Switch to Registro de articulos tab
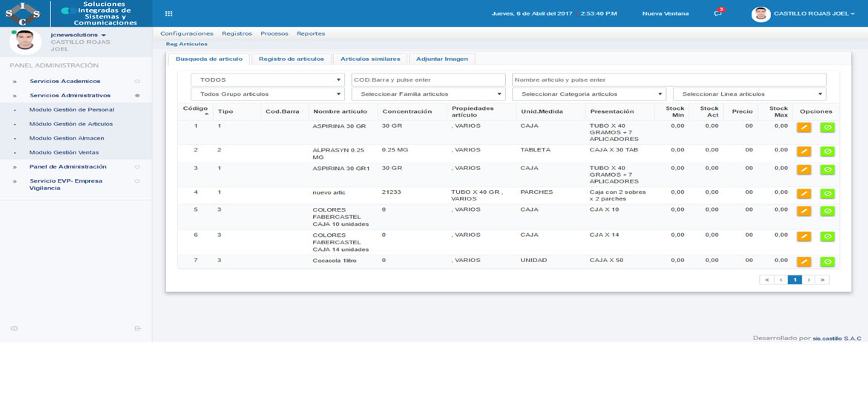This screenshot has height=401, width=868. (291, 59)
